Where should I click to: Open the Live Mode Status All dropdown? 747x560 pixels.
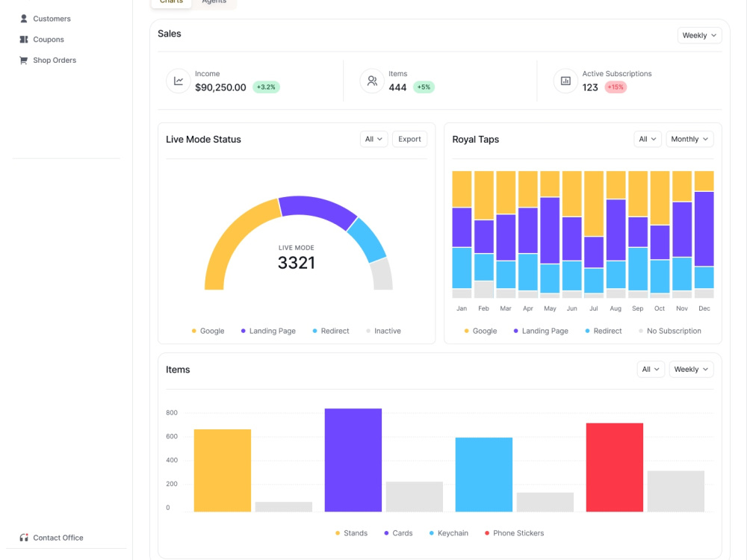(373, 139)
